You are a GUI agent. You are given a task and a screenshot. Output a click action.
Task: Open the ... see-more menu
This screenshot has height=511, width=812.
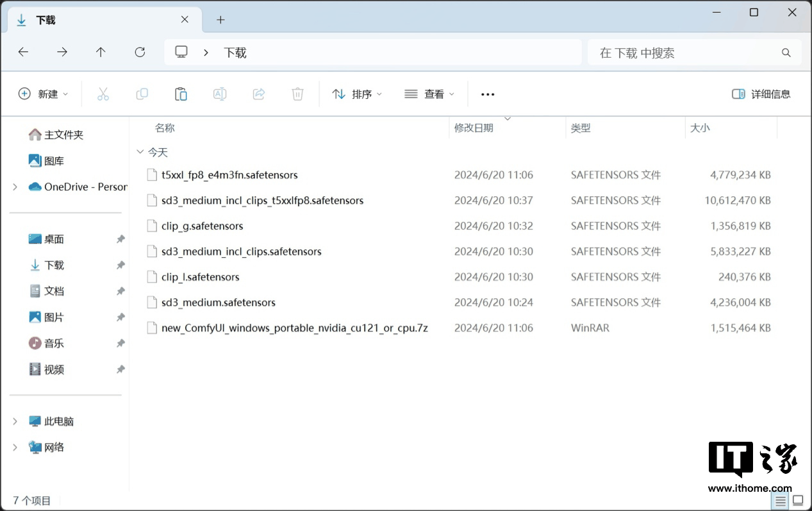tap(488, 94)
